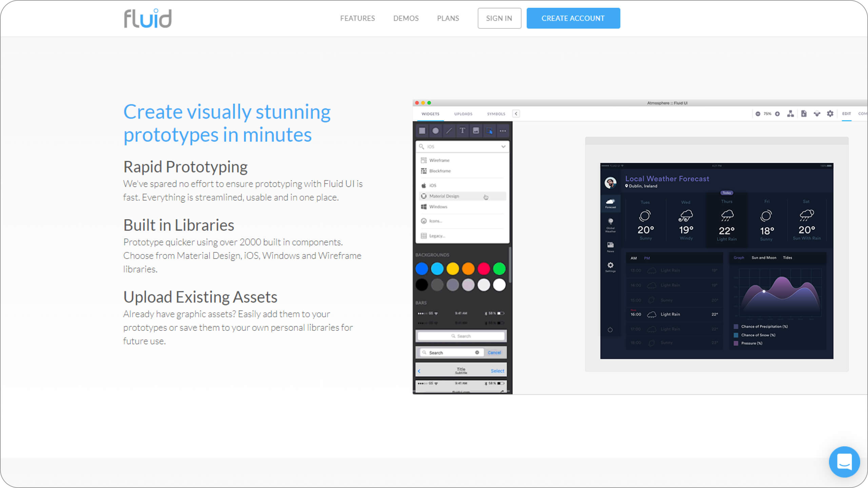Click the Sign In button
Image resolution: width=868 pixels, height=488 pixels.
499,18
